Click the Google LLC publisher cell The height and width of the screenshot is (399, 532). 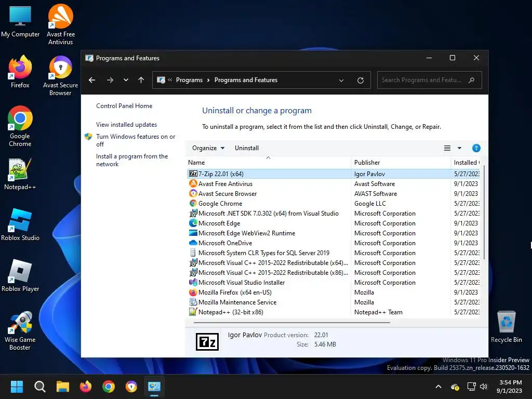370,203
